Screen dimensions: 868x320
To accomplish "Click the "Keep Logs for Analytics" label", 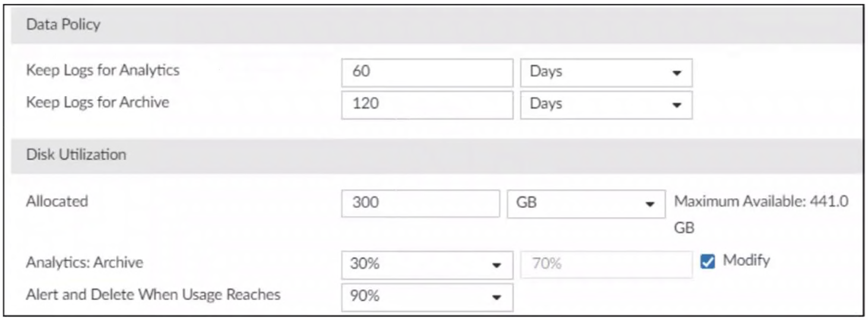I will [x=103, y=70].
